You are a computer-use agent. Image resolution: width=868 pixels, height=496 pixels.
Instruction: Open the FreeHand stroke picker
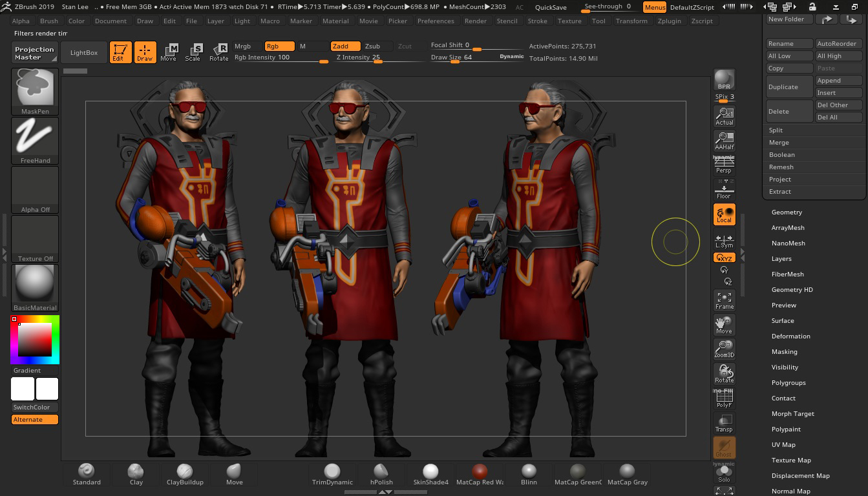click(35, 141)
